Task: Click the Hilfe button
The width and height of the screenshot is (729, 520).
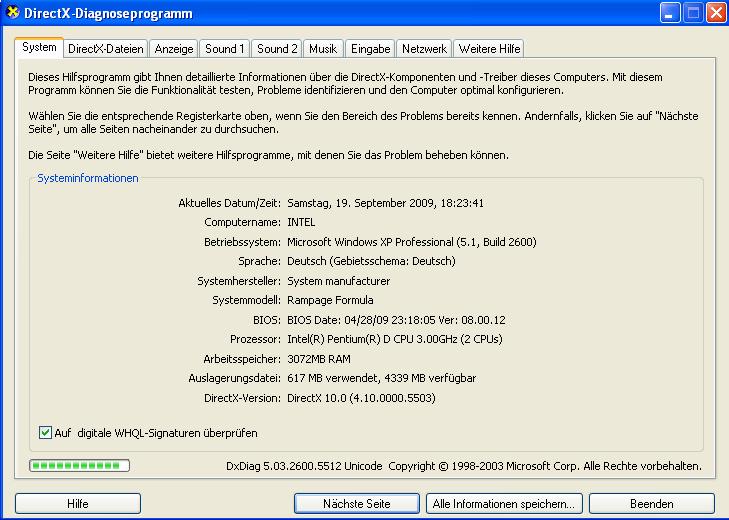Action: (x=78, y=503)
